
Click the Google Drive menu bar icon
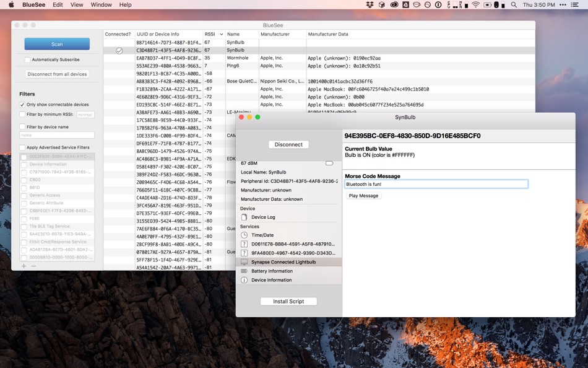point(406,5)
